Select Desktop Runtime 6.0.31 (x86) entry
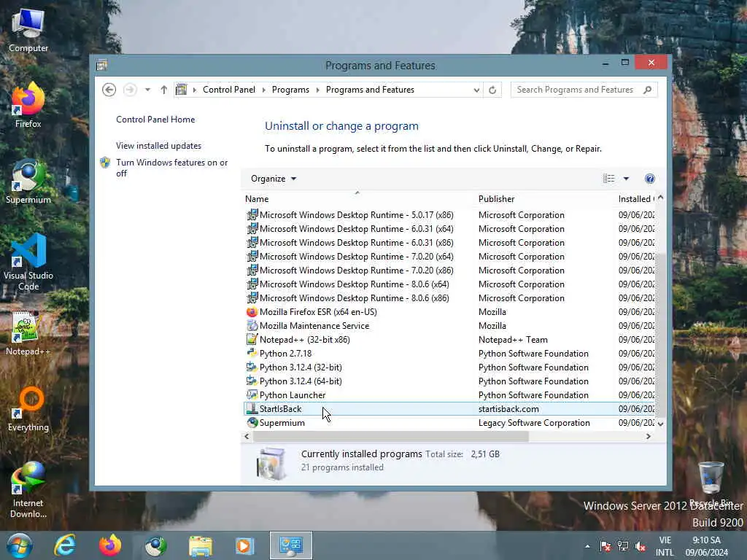Viewport: 747px width, 560px height. [x=449, y=243]
